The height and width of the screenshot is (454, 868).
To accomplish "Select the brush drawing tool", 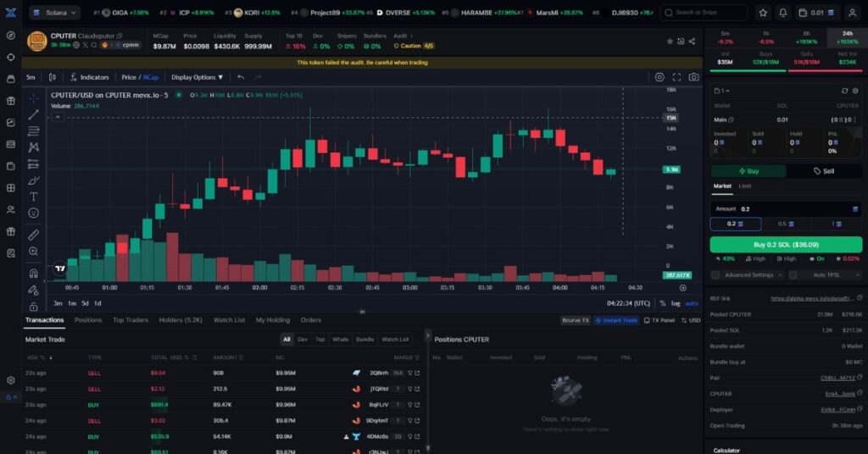I will [x=33, y=180].
